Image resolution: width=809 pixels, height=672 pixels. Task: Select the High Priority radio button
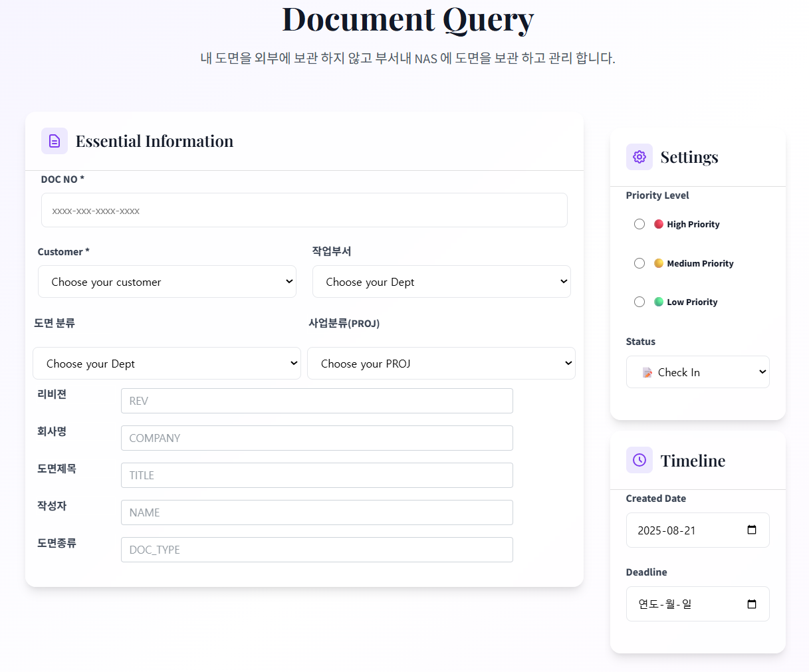click(639, 224)
